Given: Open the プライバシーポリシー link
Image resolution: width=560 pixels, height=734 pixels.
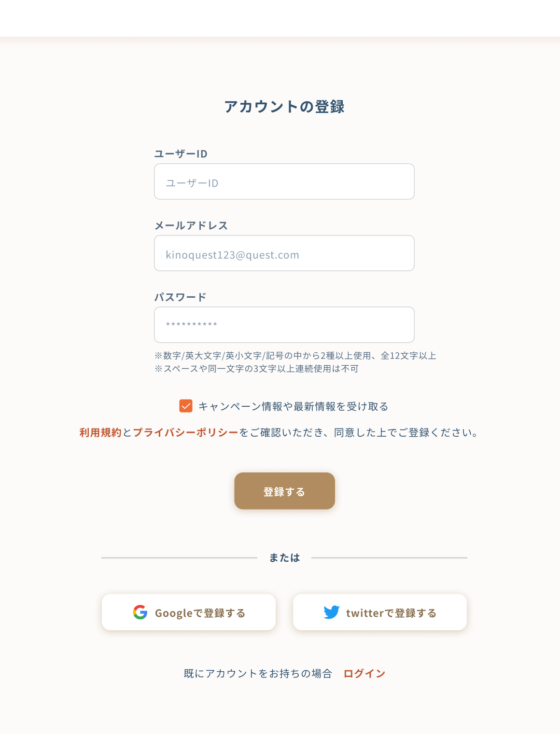Looking at the screenshot, I should [x=186, y=432].
